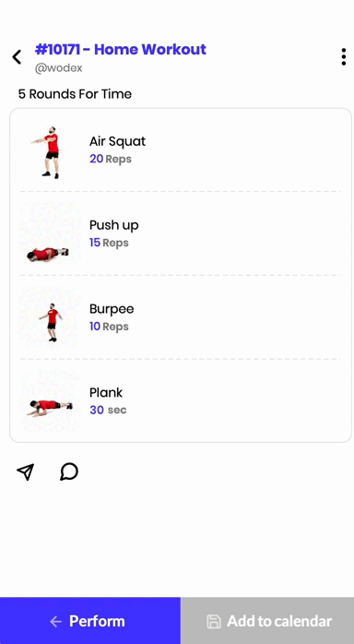Viewport: 354px width, 644px height.
Task: Select the Air Squat exercise name
Action: pyautogui.click(x=117, y=141)
